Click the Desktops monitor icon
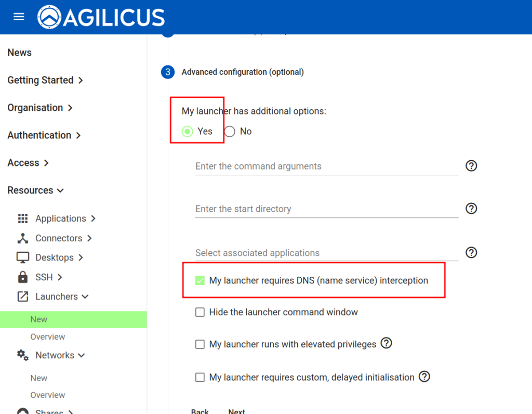 tap(23, 257)
